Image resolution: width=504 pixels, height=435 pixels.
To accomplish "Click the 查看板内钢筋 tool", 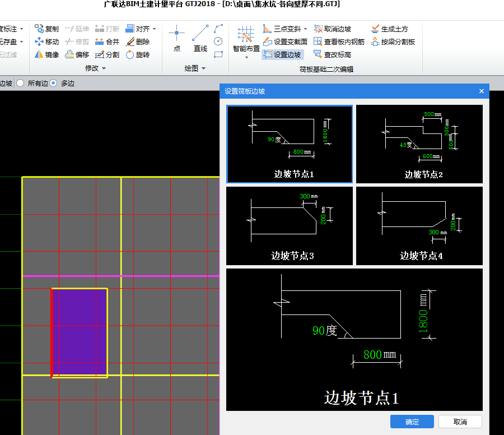I will (339, 42).
